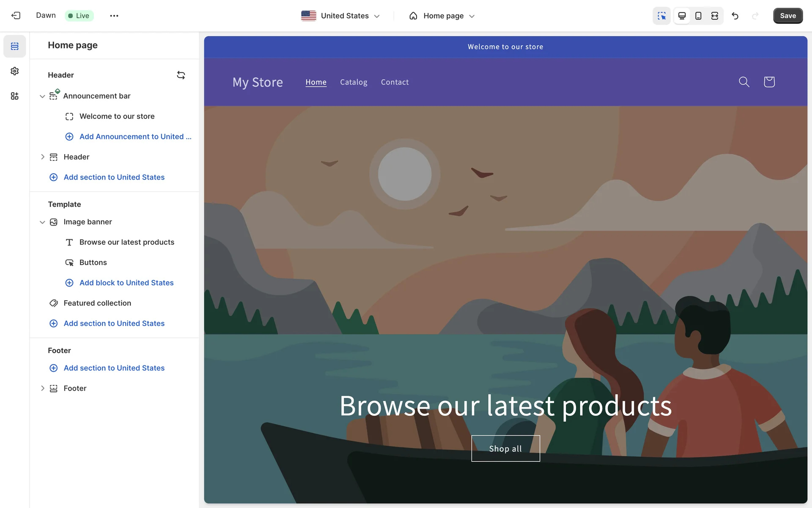Open the theme settings gear icon
Viewport: 812px width, 508px height.
[x=15, y=71]
